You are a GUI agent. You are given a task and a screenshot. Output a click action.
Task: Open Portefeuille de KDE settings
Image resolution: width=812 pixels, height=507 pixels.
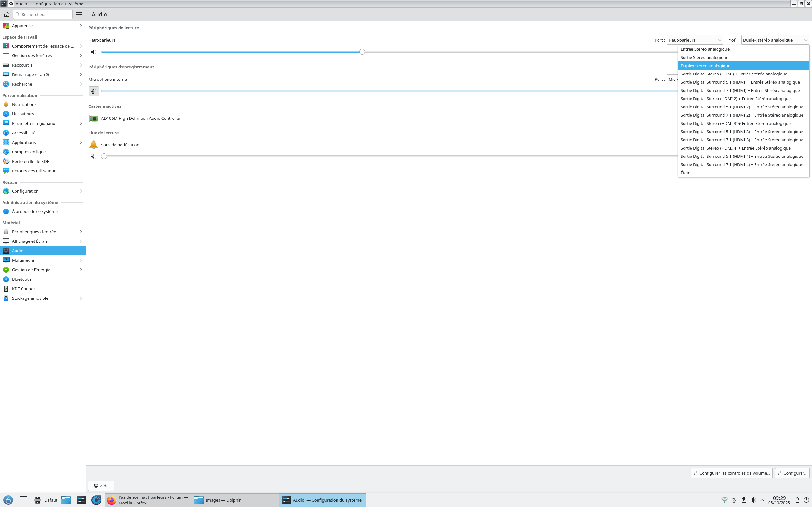(x=30, y=161)
